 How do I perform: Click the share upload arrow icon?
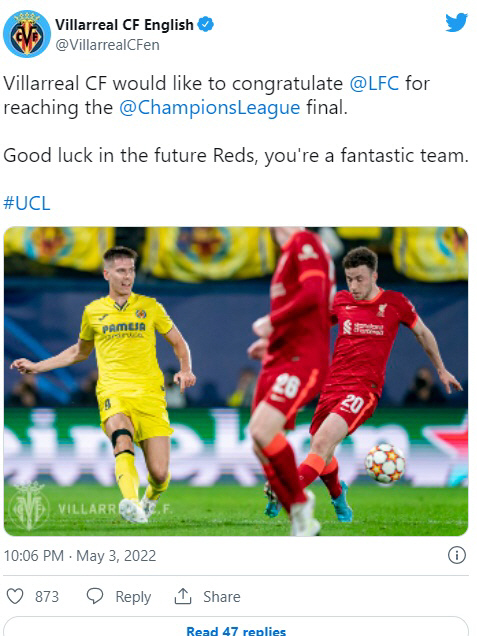183,596
